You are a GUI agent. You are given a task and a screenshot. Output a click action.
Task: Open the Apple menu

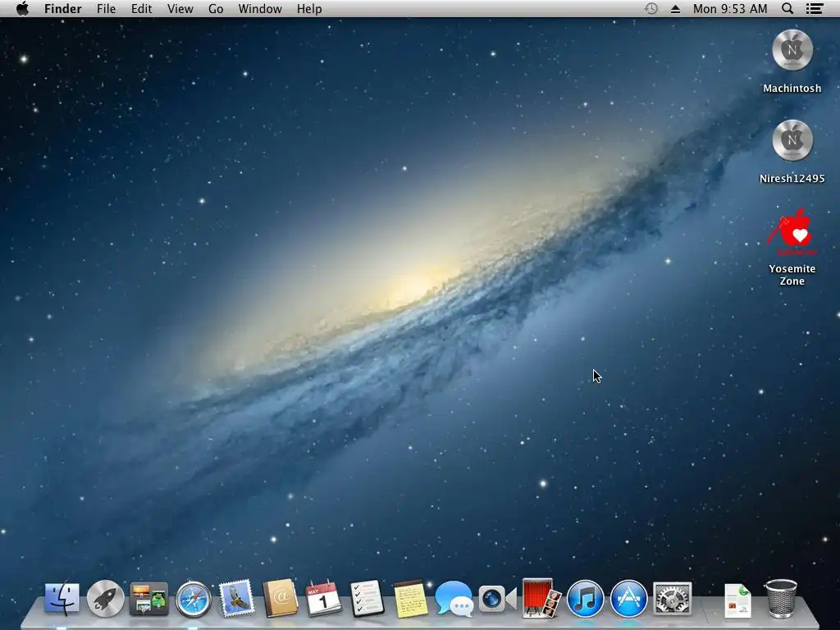pyautogui.click(x=22, y=8)
